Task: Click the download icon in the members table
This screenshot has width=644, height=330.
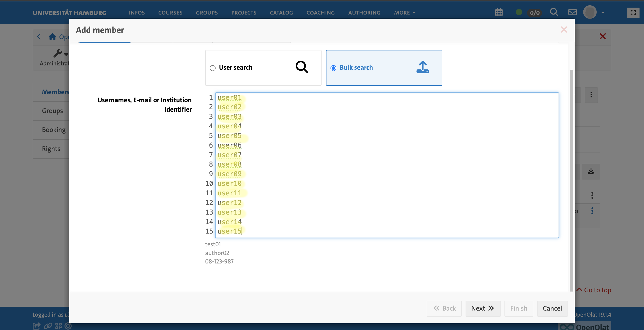Action: [x=591, y=171]
